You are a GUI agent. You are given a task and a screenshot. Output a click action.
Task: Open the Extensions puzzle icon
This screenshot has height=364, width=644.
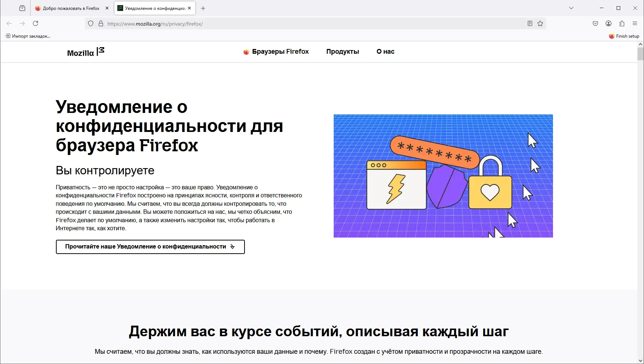coord(622,23)
